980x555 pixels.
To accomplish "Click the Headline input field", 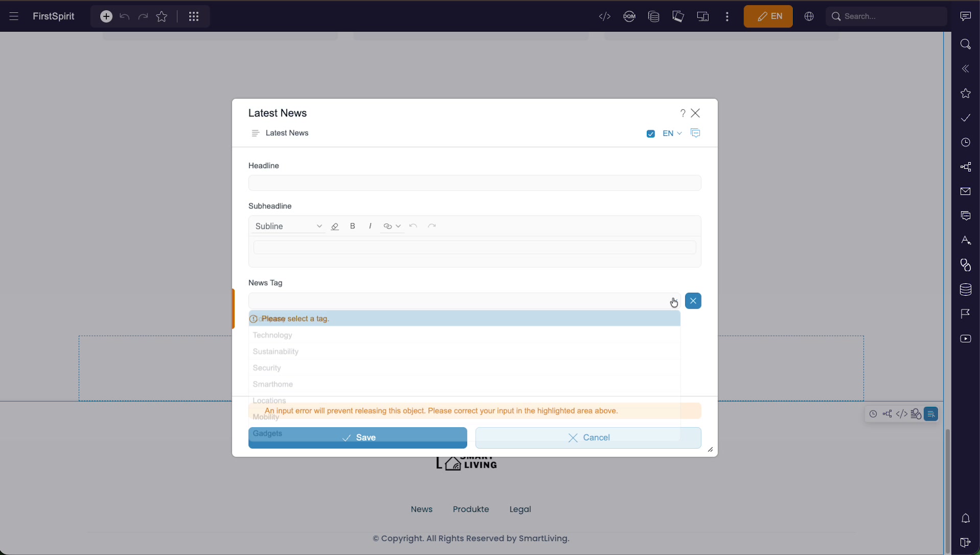I will [x=475, y=183].
